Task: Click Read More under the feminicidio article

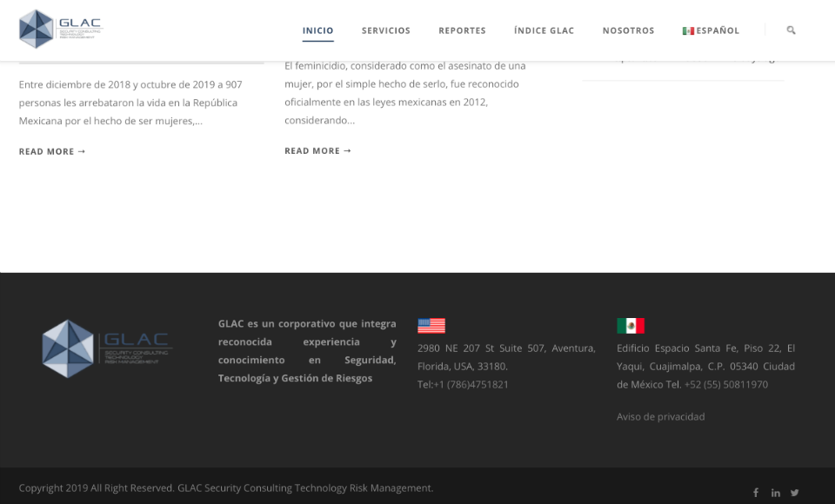Action: tap(317, 150)
